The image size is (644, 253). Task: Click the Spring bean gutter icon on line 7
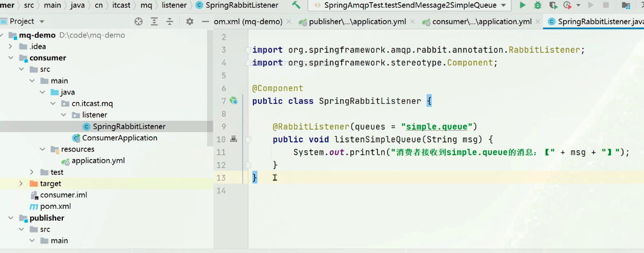[x=233, y=101]
